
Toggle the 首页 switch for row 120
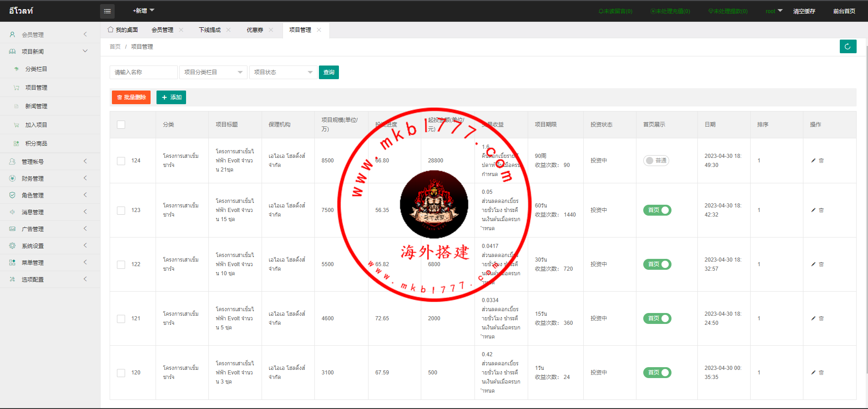(657, 373)
